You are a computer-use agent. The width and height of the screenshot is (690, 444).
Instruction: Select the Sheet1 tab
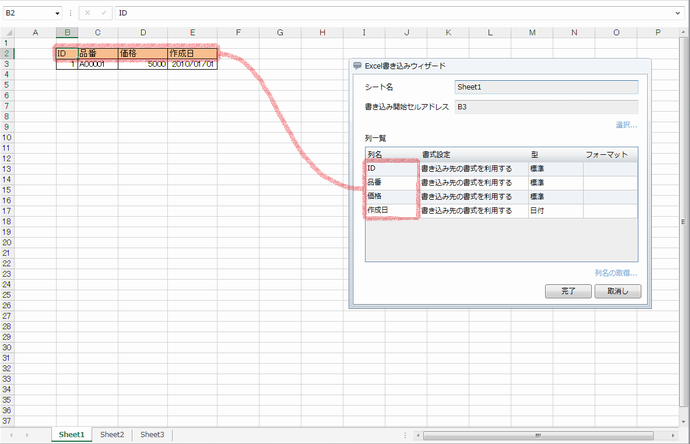71,435
